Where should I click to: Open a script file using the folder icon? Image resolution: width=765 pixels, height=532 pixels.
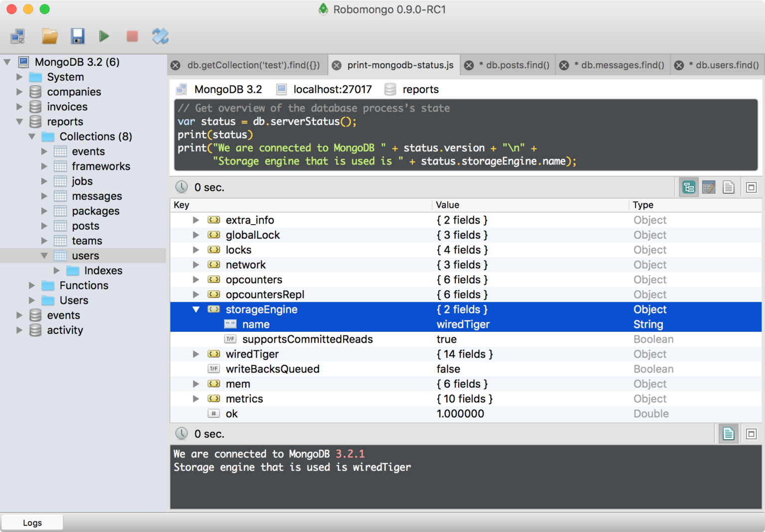coord(49,36)
